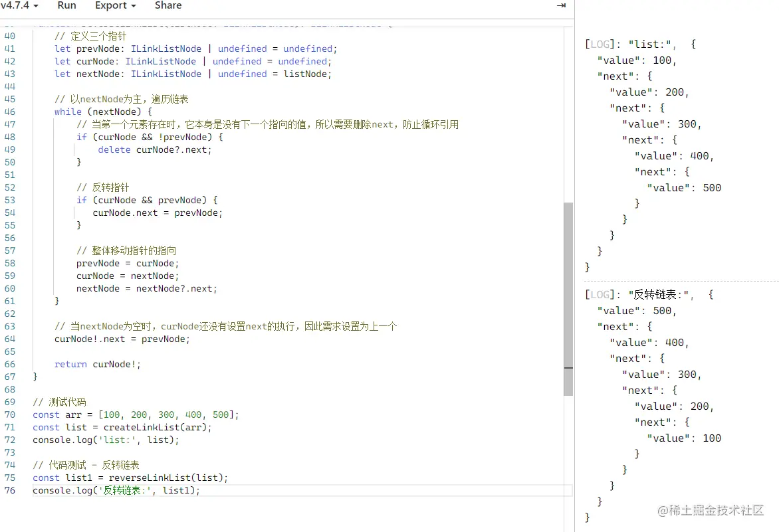
Task: Click 'const arr = [100, 200, 300, 400, 500];' line
Action: (x=136, y=415)
